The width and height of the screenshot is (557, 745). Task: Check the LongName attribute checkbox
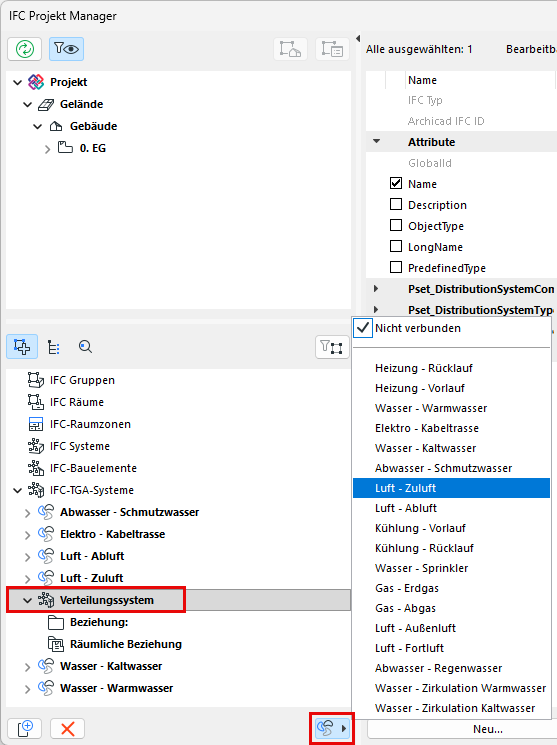click(x=396, y=246)
